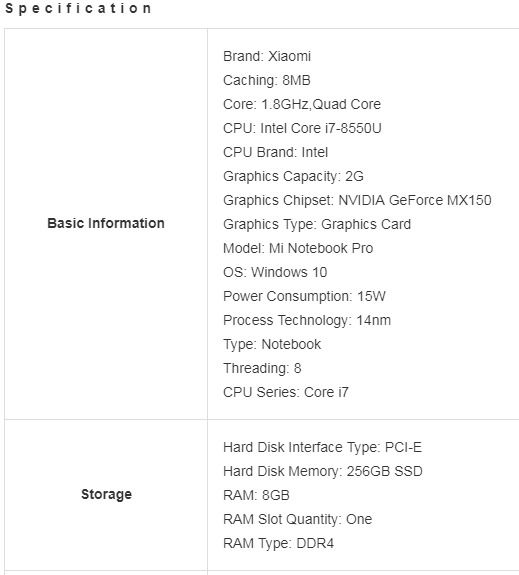This screenshot has width=519, height=575.
Task: Click Graphics Capacity: 2G entry
Action: (293, 176)
